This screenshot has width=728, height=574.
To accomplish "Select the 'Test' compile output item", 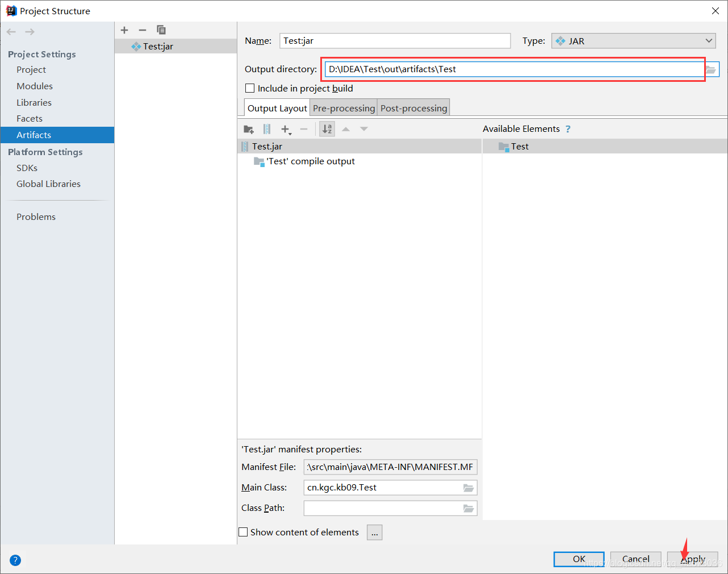I will click(x=311, y=161).
